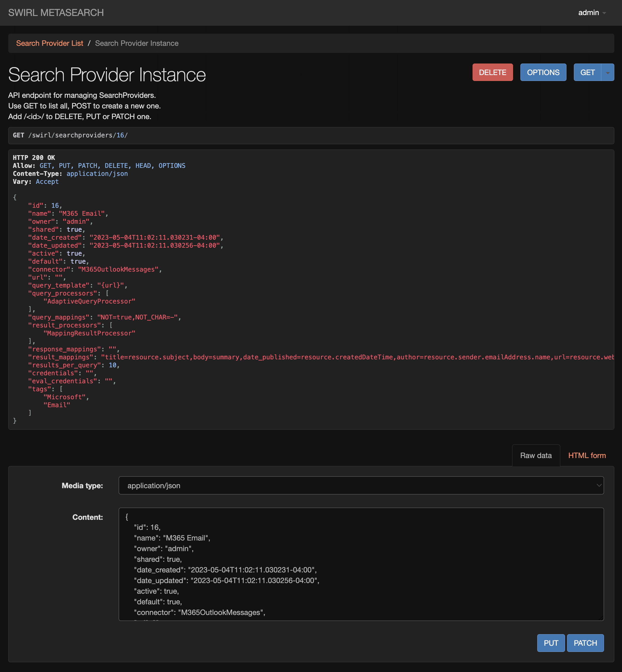
Task: Click inside the Content JSON textarea
Action: coord(361,564)
